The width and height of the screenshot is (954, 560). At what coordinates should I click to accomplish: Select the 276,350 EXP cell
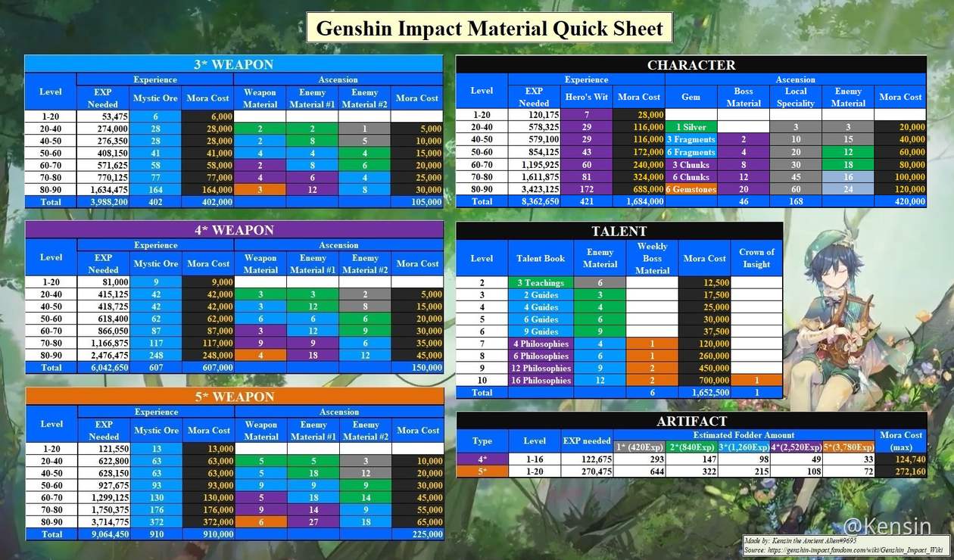click(103, 141)
